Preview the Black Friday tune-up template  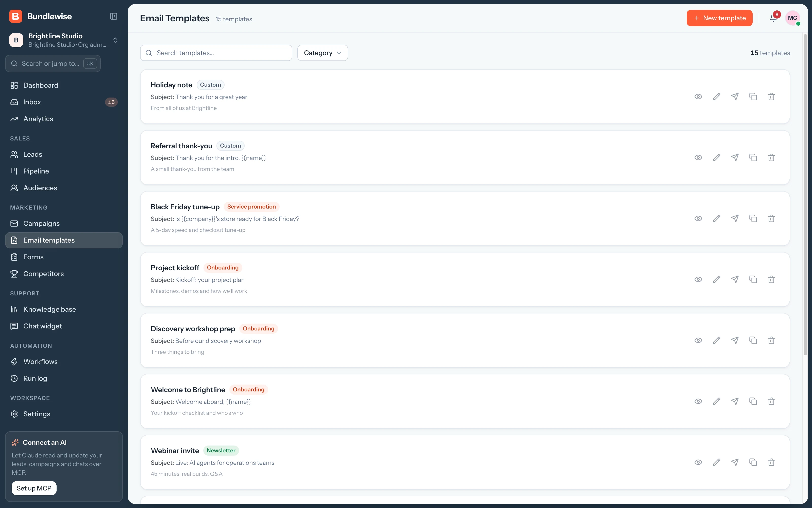698,219
